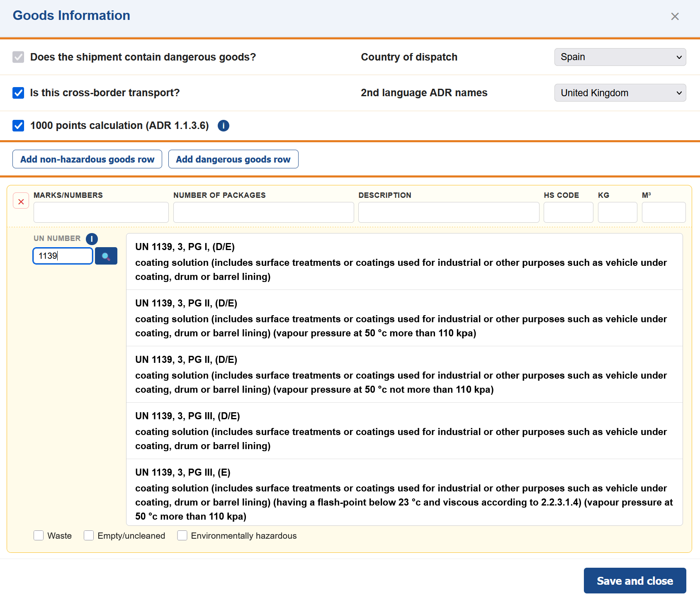This screenshot has width=700, height=598.
Task: Enable the Waste checkbox
Action: tap(39, 535)
